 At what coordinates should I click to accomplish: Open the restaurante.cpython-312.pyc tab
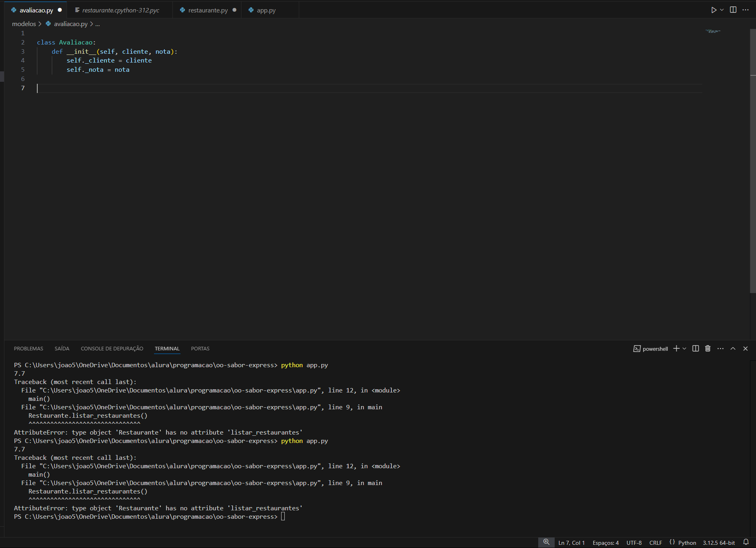point(120,10)
